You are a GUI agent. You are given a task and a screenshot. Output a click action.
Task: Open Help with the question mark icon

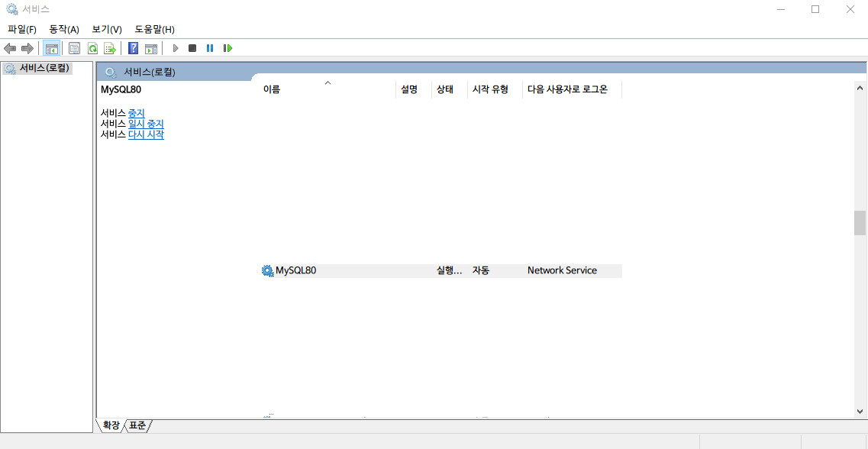133,48
